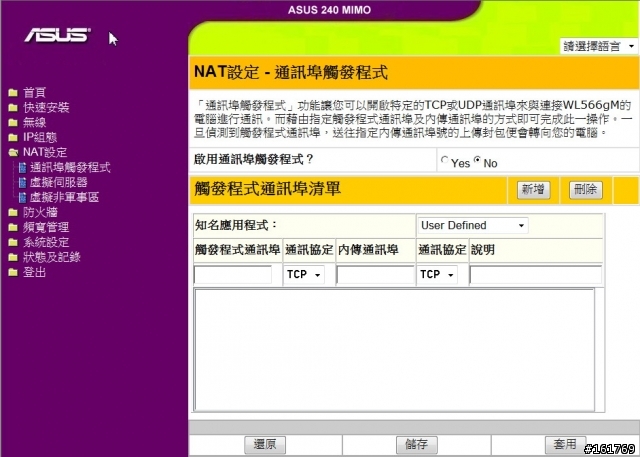Select No for port trigger
This screenshot has width=640, height=457.
pyautogui.click(x=477, y=160)
